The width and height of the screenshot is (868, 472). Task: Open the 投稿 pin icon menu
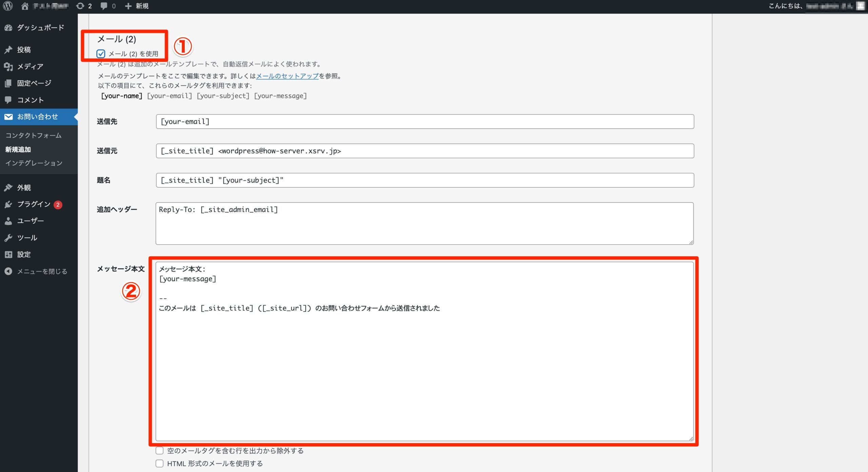[8, 50]
